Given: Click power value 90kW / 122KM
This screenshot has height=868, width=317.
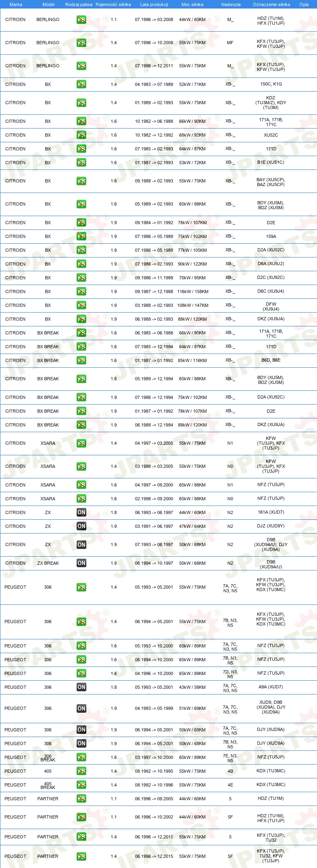Looking at the screenshot, I should tap(193, 264).
